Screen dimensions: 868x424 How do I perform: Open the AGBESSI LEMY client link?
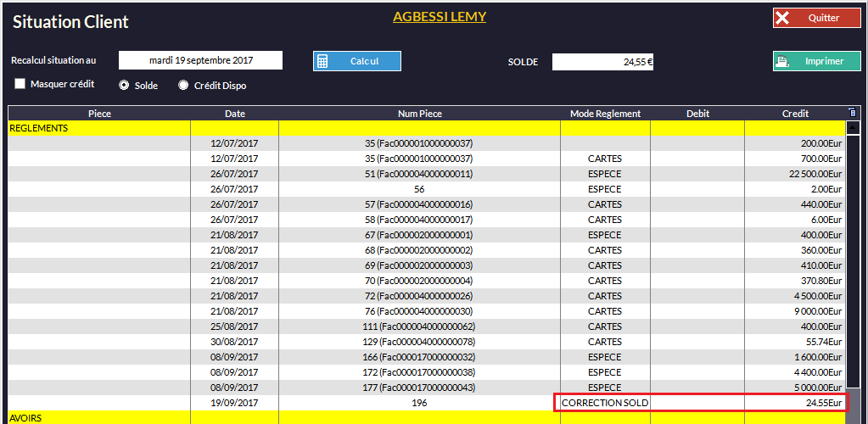[x=439, y=17]
